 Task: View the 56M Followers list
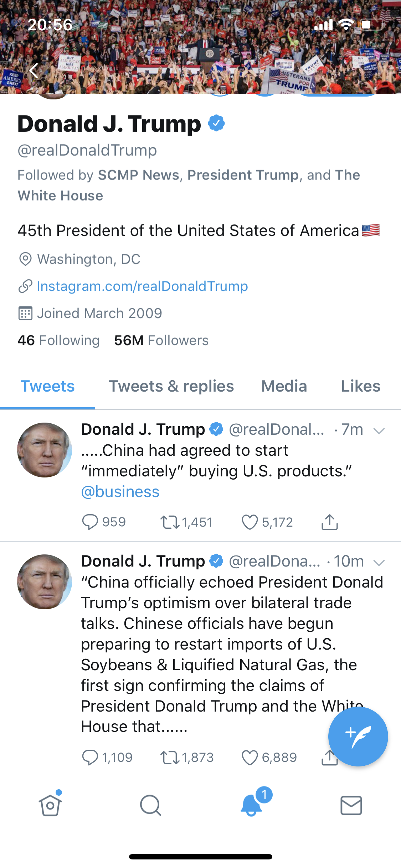(x=161, y=340)
